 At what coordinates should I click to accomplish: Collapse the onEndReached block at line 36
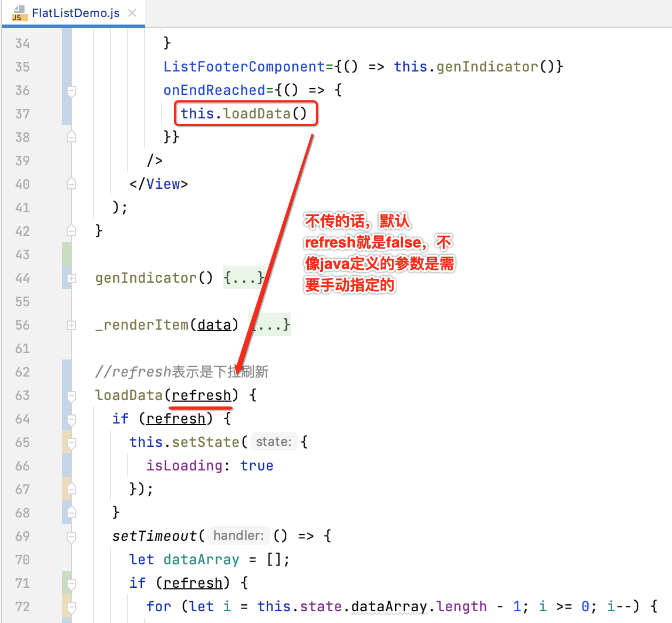click(71, 91)
